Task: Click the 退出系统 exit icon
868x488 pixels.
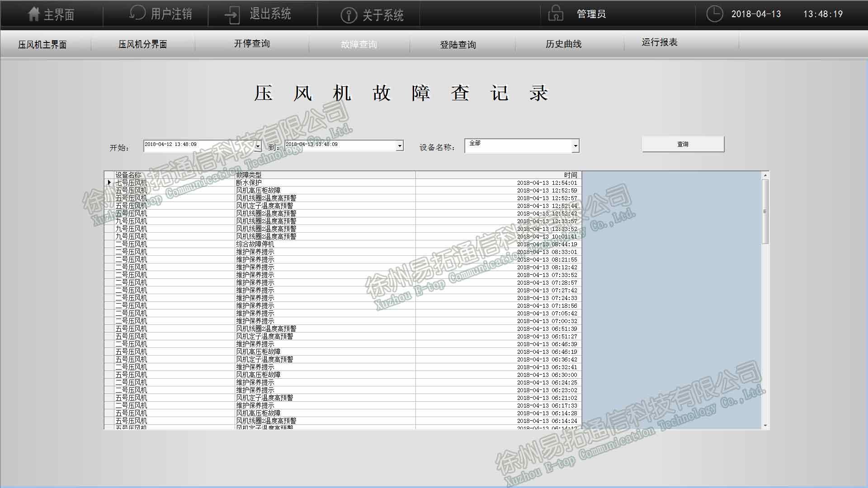Action: (x=232, y=14)
